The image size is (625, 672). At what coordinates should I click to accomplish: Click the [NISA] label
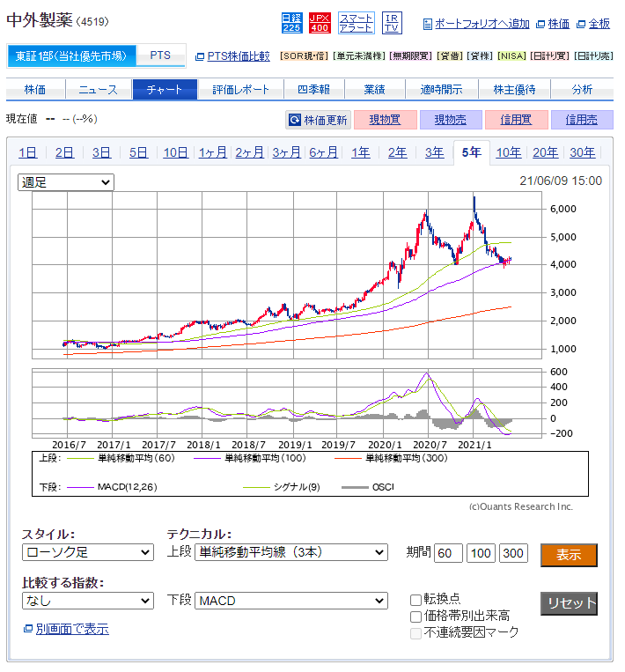[x=511, y=56]
